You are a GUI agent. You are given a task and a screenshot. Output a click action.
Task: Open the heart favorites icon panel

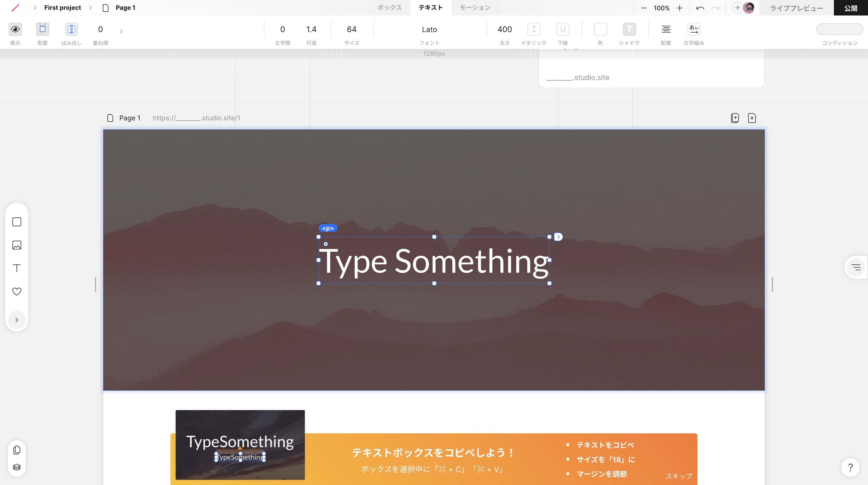pos(17,291)
